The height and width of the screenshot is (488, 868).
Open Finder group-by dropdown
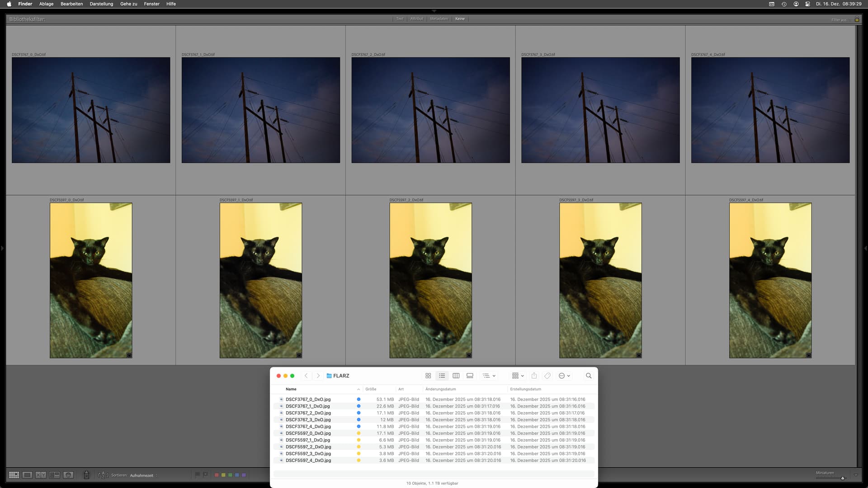[x=518, y=375]
